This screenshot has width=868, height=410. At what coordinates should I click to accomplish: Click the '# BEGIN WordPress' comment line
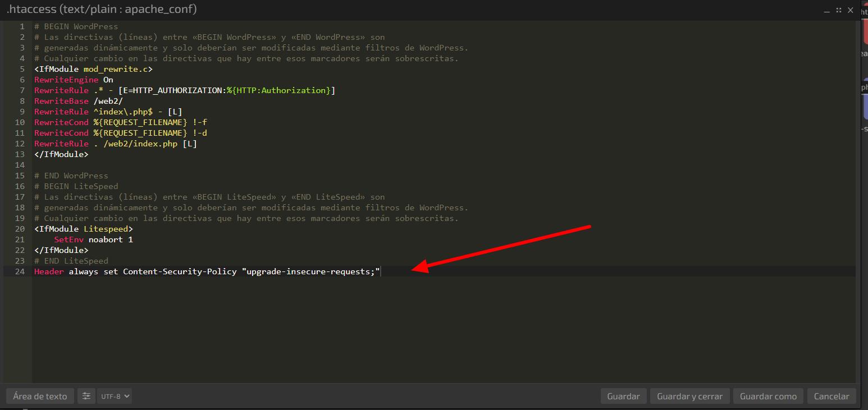(76, 26)
